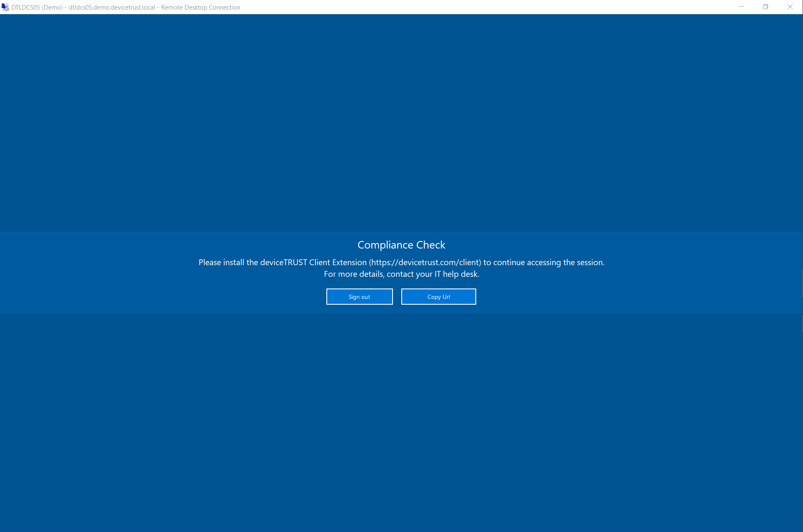Click the restore window control
The width and height of the screenshot is (803, 532).
click(x=766, y=7)
